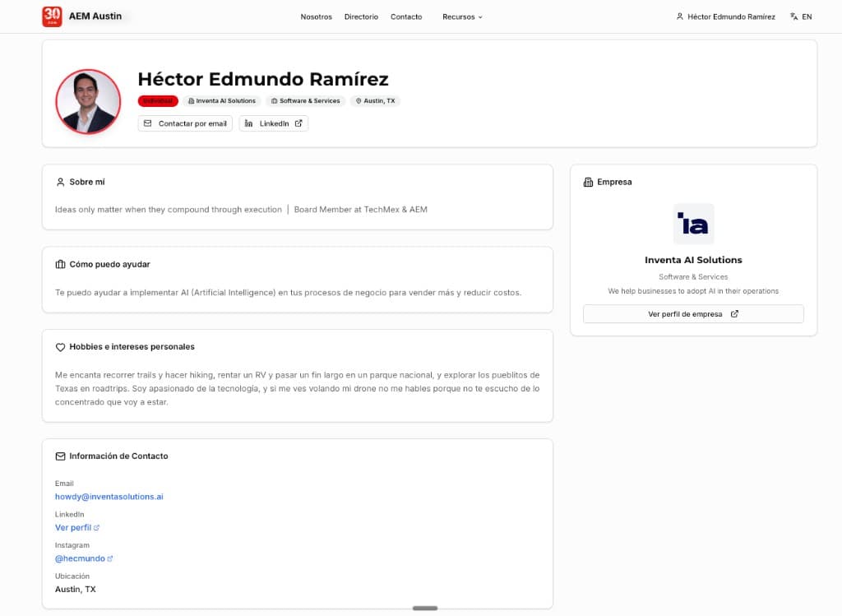Click the envelope icon beside "Información de Contacto"
This screenshot has width=842, height=616.
[59, 456]
